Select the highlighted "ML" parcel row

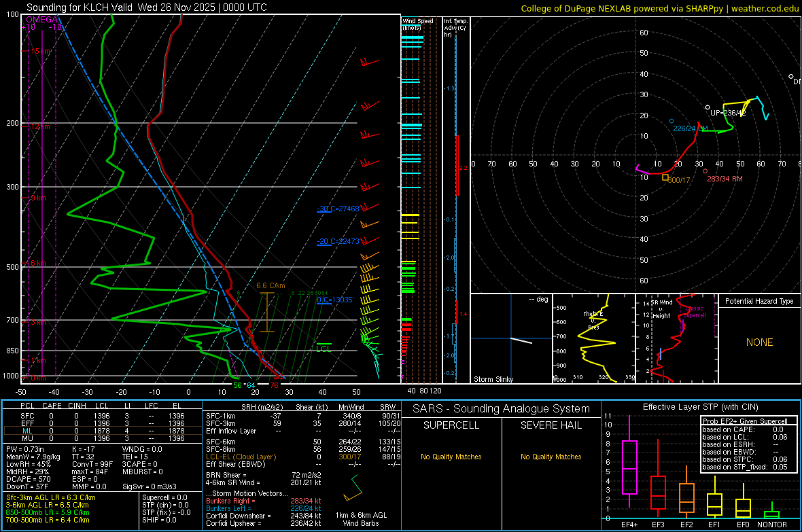point(101,431)
